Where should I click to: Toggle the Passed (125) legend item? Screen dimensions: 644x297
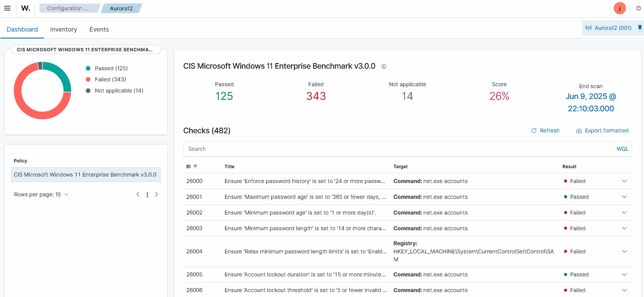pyautogui.click(x=111, y=68)
